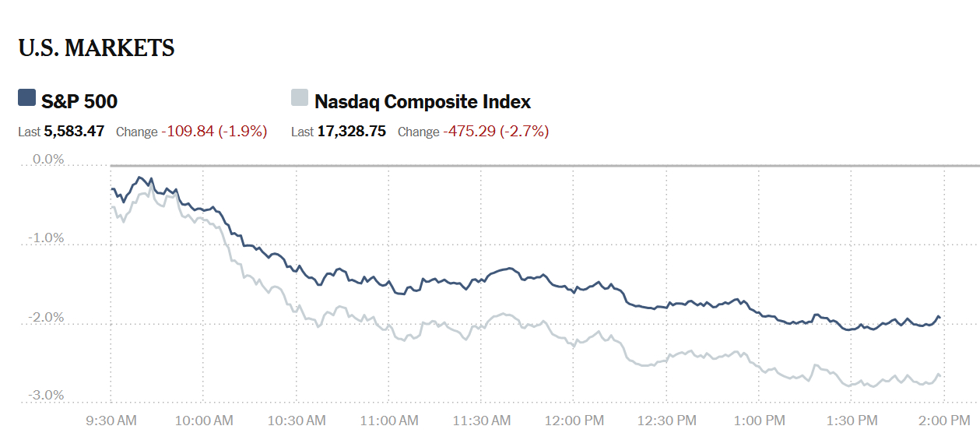Click the S&P 500 change -109.84 (-1.9%)

tap(214, 132)
